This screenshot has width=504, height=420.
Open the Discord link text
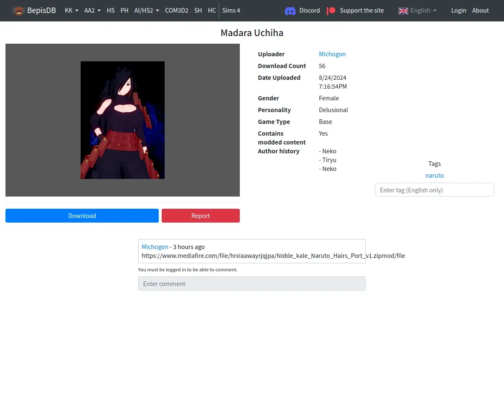pos(310,10)
